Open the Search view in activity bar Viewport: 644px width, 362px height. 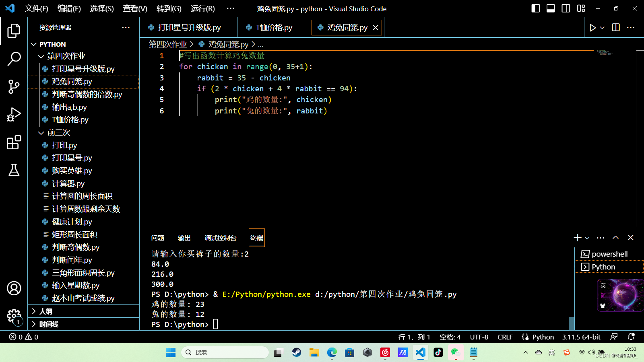[14, 59]
